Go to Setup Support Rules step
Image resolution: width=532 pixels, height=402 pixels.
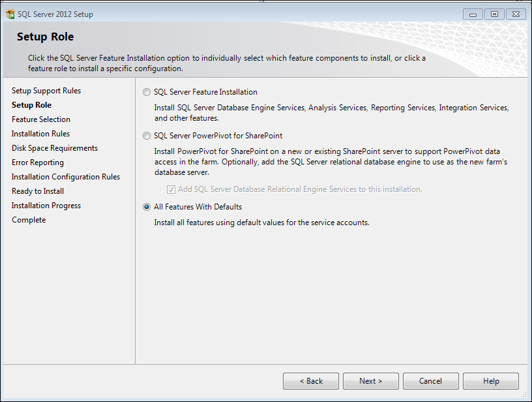click(46, 91)
